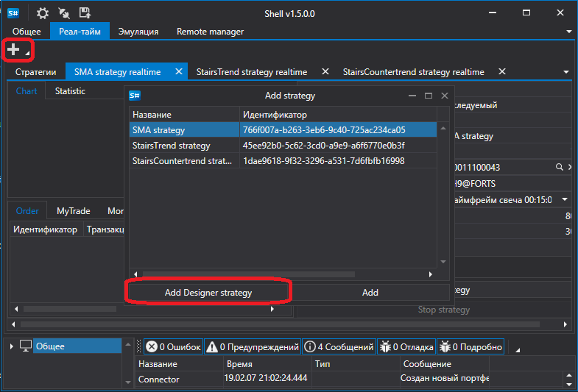Screen dimensions: 578x392
Task: Select StairsTrend strategy row in the list
Action: [x=283, y=146]
